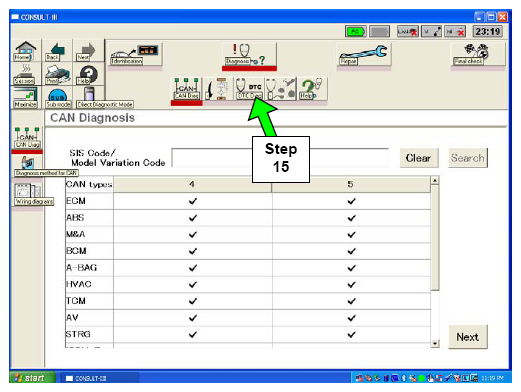Image resolution: width=521 pixels, height=392 pixels.
Task: Click the Next arrow icon in toolbar
Action: click(x=87, y=51)
